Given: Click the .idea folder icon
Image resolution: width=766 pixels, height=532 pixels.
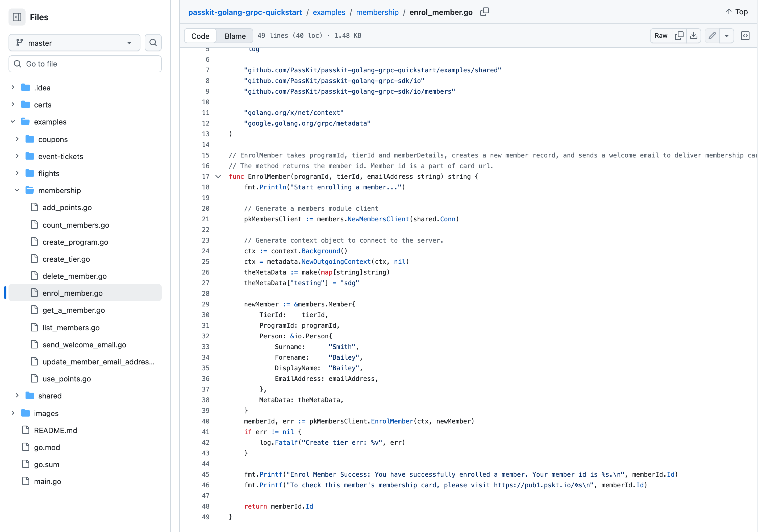Looking at the screenshot, I should [26, 87].
